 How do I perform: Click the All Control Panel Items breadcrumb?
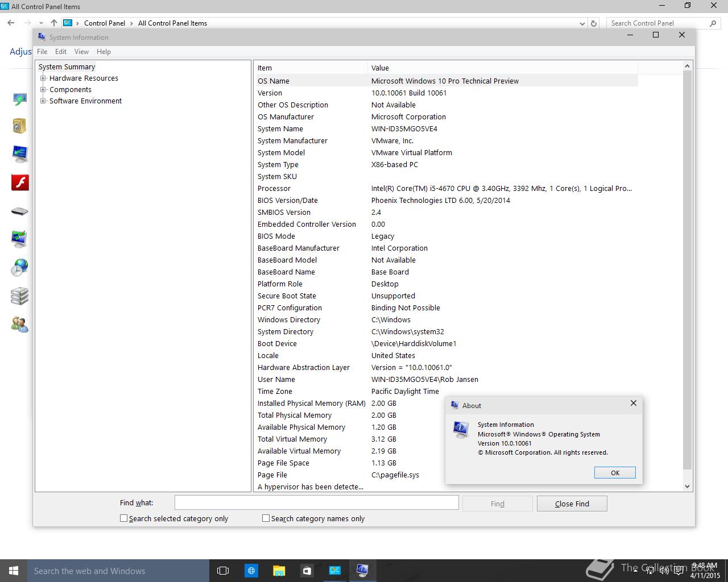tap(172, 23)
